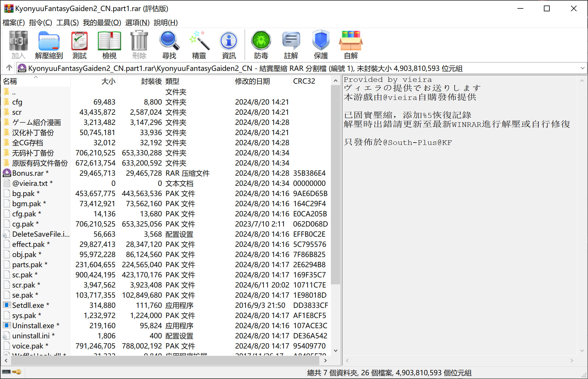Image resolution: width=588 pixels, height=379 pixels.
Task: Open the 无码补丁备份 folder
Action: click(x=33, y=153)
